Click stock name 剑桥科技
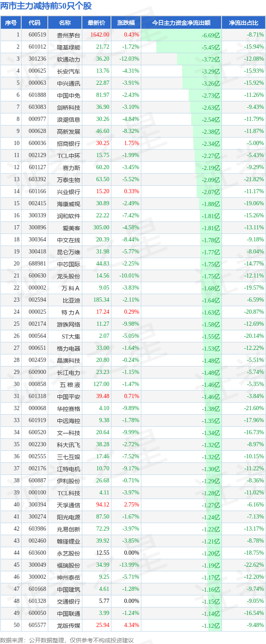Screen dimensions: 266x644 (x=69, y=107)
